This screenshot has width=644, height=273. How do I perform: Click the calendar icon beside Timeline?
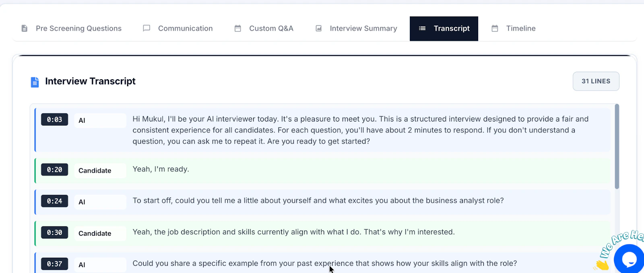point(494,28)
